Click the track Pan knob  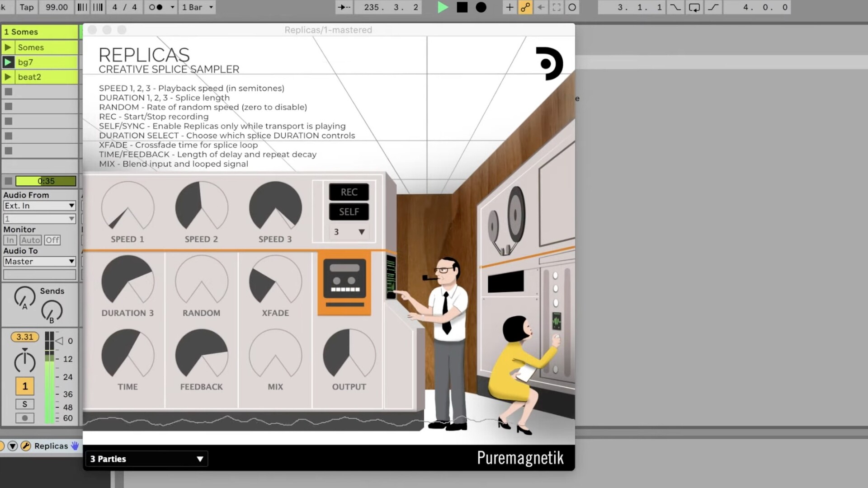coord(24,361)
